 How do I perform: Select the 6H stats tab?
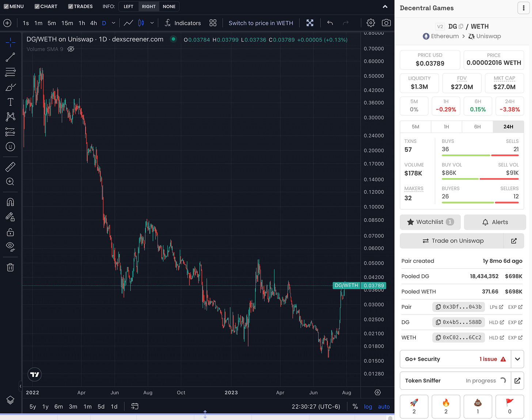pyautogui.click(x=478, y=127)
